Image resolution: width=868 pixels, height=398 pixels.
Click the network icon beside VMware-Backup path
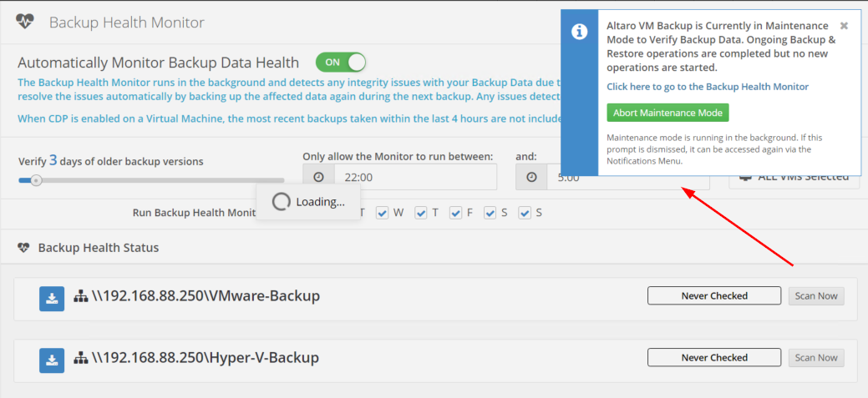[x=80, y=297]
